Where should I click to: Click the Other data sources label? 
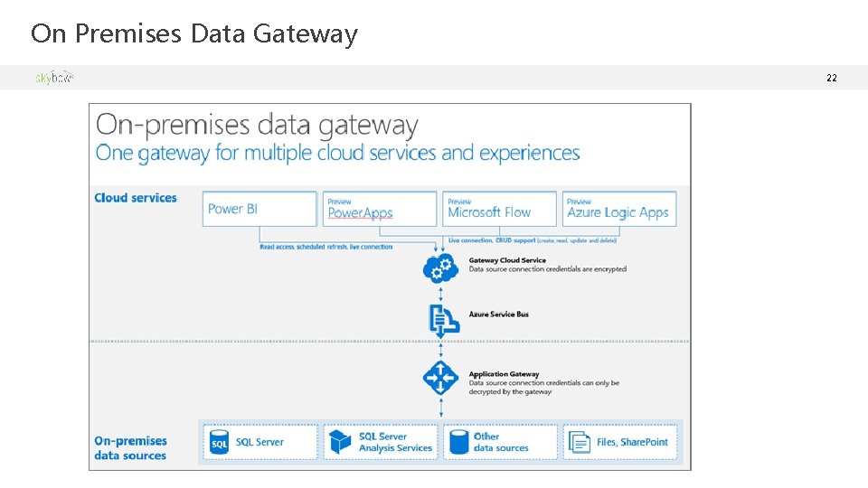[x=501, y=442]
